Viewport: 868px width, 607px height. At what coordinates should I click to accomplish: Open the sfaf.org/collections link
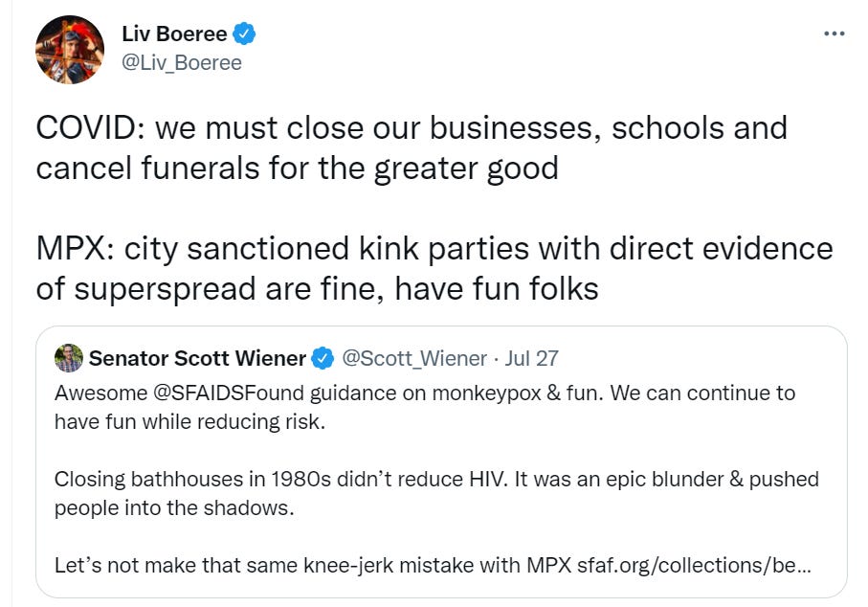pyautogui.click(x=694, y=563)
